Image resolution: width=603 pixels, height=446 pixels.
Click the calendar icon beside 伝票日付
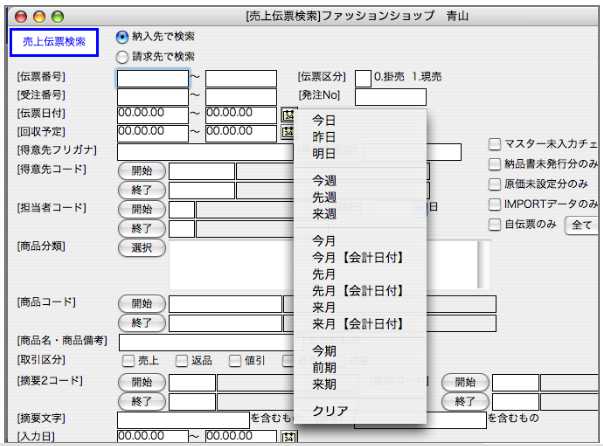click(x=289, y=115)
